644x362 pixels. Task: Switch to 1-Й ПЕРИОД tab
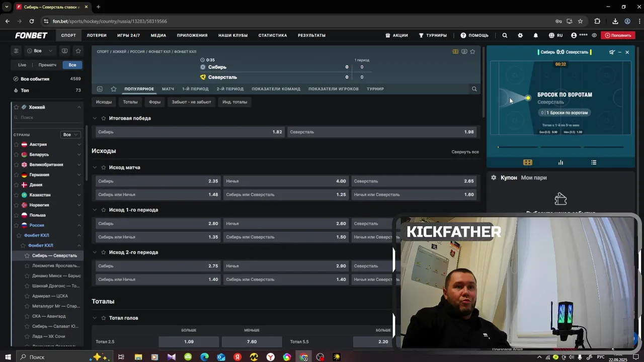click(195, 89)
